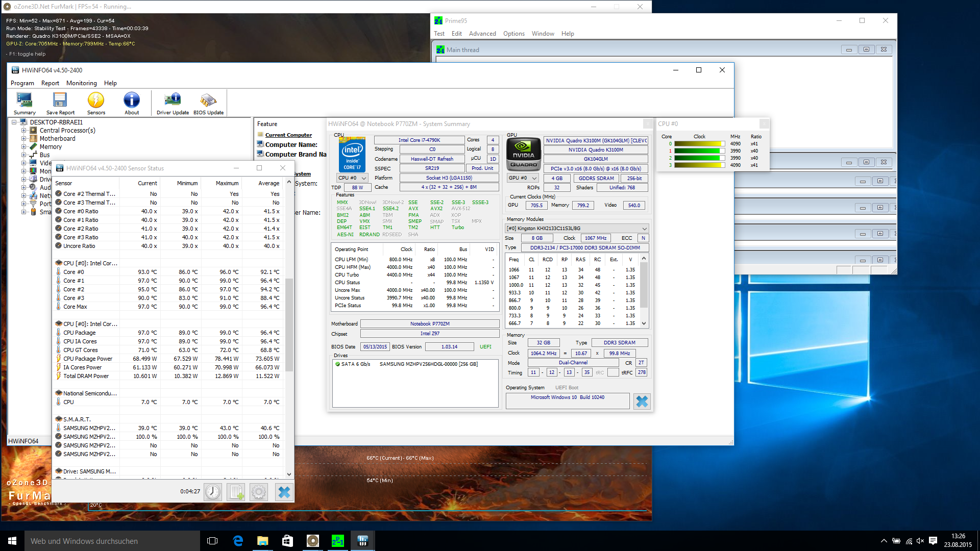This screenshot has width=980, height=551.
Task: Reset sensor timer with clock icon
Action: coord(213,492)
